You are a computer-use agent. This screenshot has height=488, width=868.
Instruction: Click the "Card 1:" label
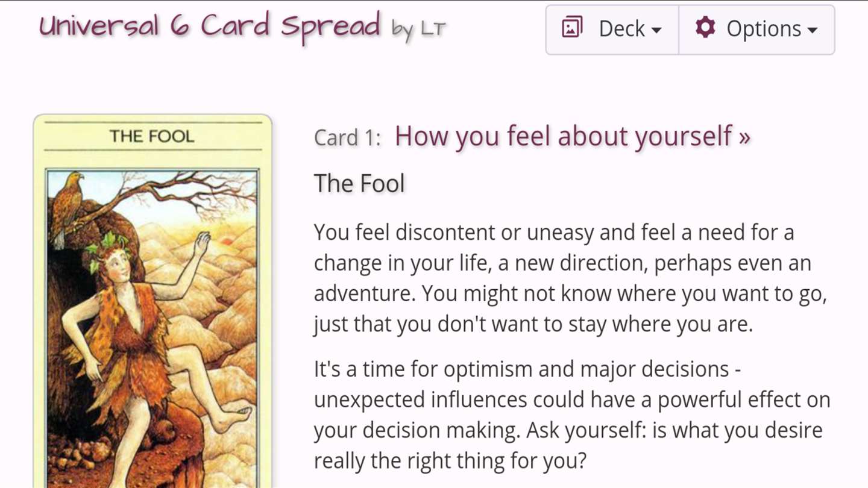coord(347,138)
